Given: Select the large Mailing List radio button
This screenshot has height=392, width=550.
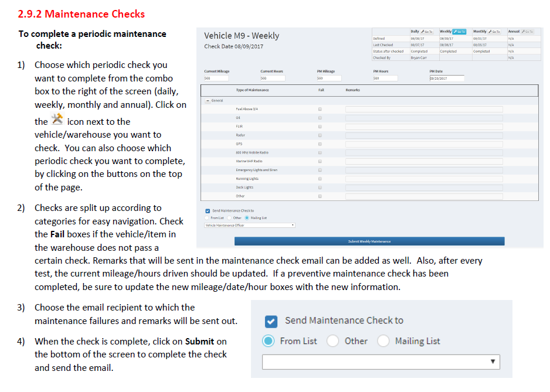Looking at the screenshot, I should pos(383,341).
